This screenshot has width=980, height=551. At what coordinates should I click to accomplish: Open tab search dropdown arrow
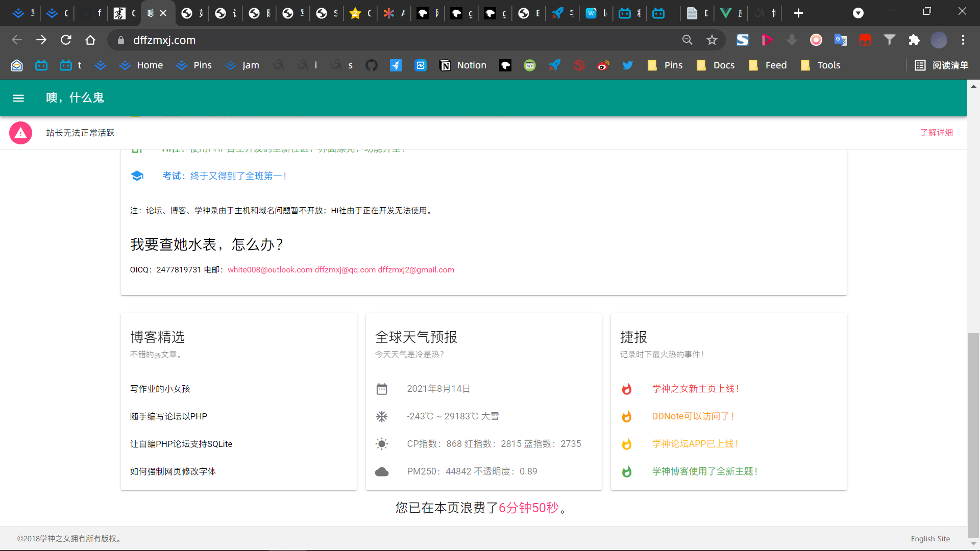(x=859, y=13)
